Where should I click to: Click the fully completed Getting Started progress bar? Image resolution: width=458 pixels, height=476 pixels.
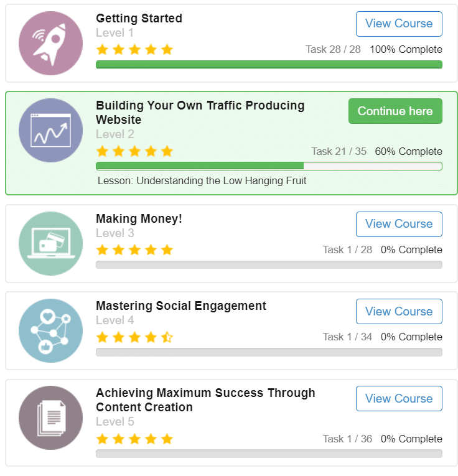point(269,64)
